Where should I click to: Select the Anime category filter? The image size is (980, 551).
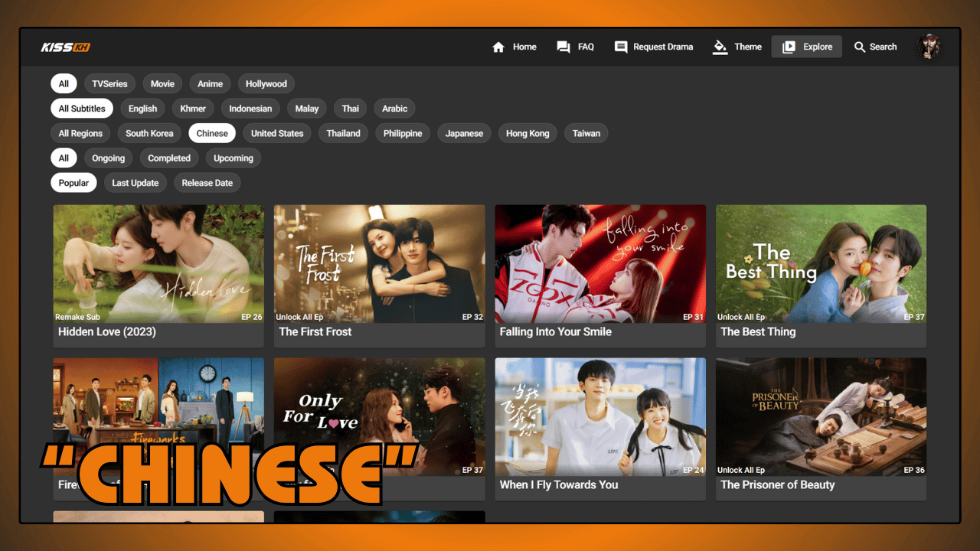(210, 84)
